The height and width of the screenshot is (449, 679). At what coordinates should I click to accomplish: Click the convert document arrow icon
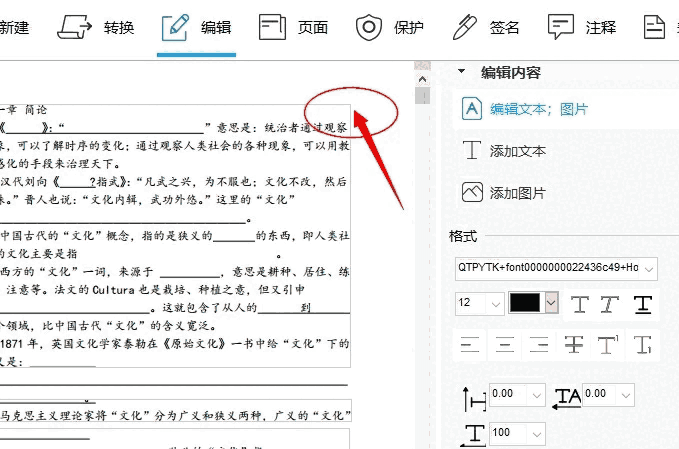point(74,27)
